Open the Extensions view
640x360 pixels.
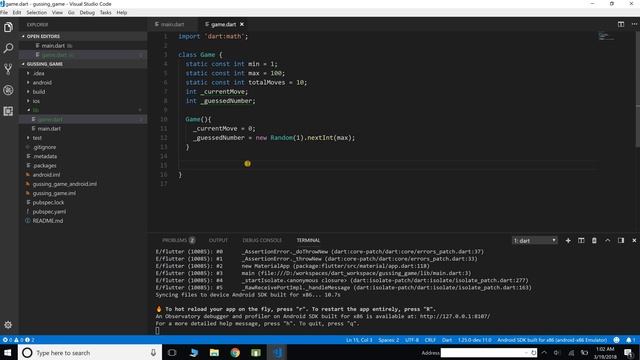point(8,111)
